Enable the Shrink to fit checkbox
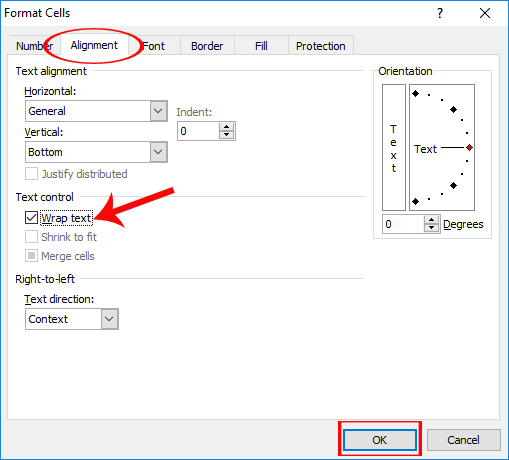 (x=31, y=237)
